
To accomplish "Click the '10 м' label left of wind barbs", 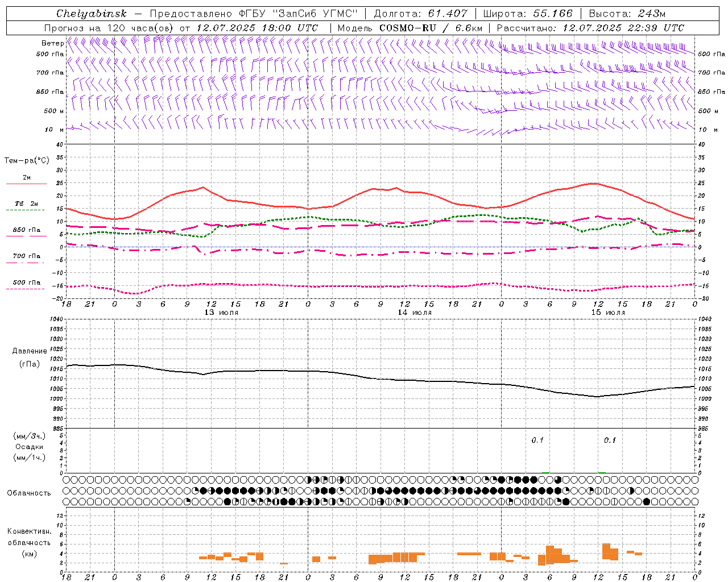I will (55, 130).
